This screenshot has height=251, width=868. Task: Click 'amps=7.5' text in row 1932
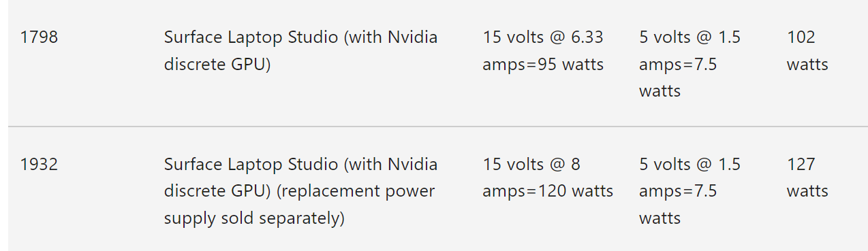coord(678,192)
